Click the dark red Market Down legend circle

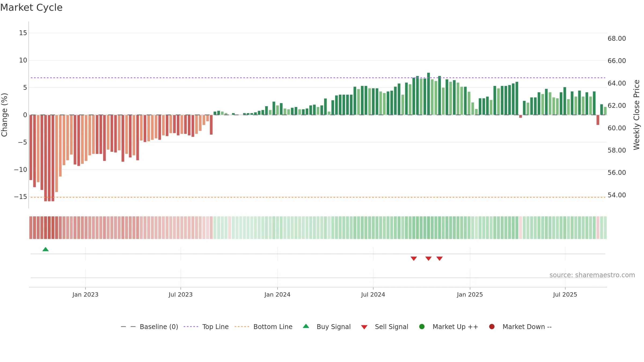tap(492, 327)
